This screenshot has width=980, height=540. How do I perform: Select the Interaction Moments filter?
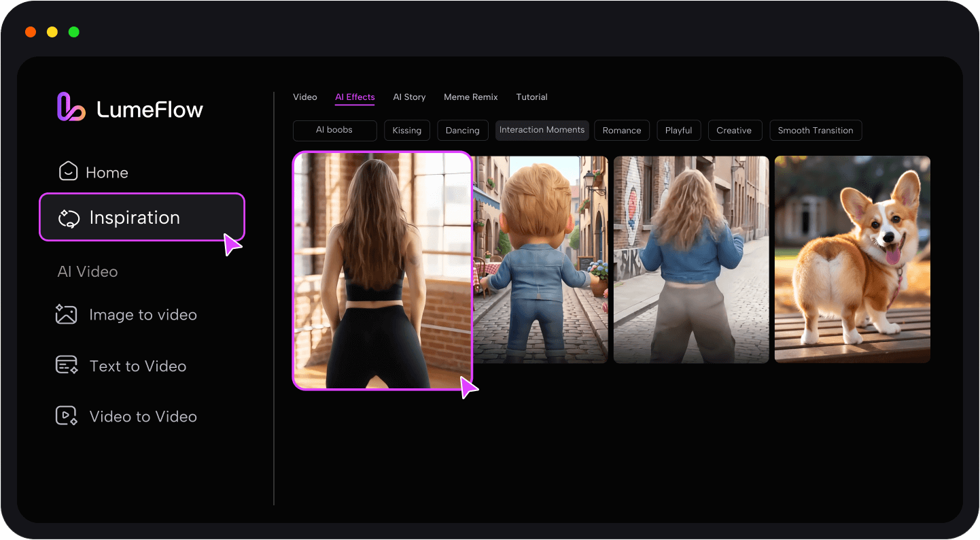pyautogui.click(x=542, y=130)
